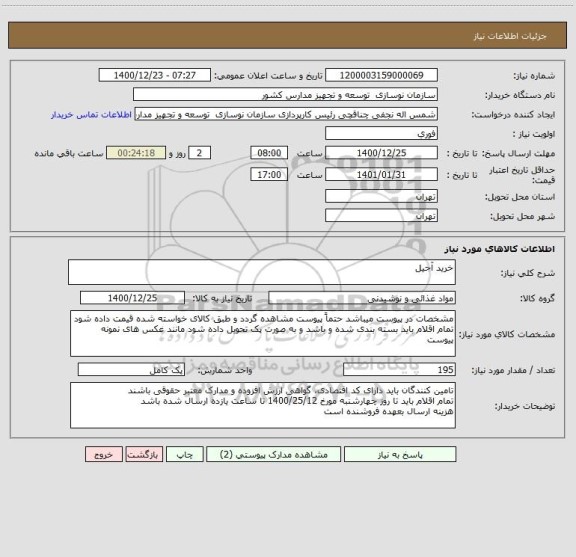
Task: Click the label تاریخ نیاز به کالا
Action: tap(222, 298)
